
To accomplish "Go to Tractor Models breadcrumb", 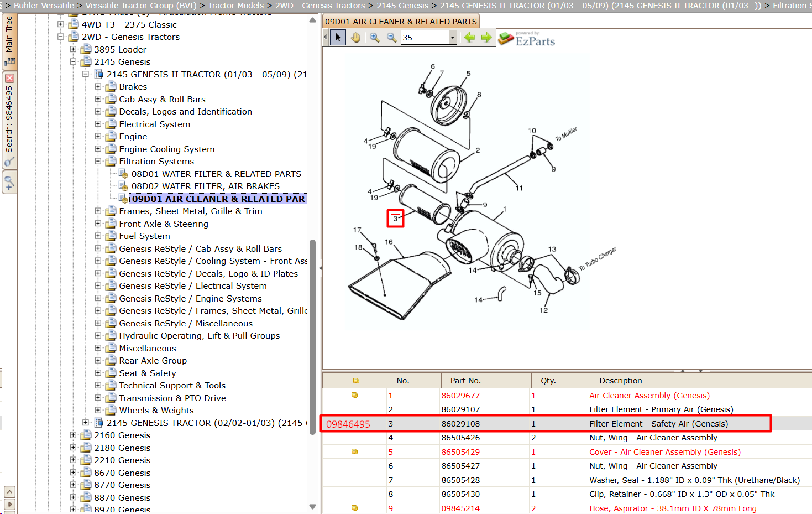I will point(236,6).
